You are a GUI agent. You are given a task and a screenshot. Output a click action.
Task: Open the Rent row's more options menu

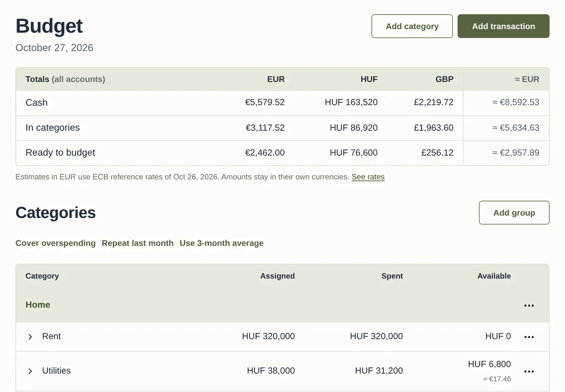click(x=529, y=337)
